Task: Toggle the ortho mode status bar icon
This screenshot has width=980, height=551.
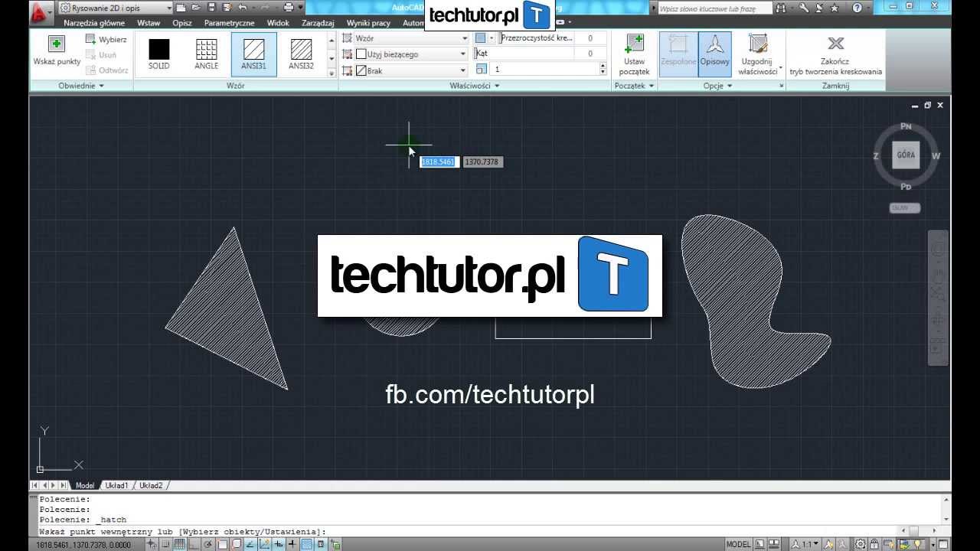Action: [194, 544]
